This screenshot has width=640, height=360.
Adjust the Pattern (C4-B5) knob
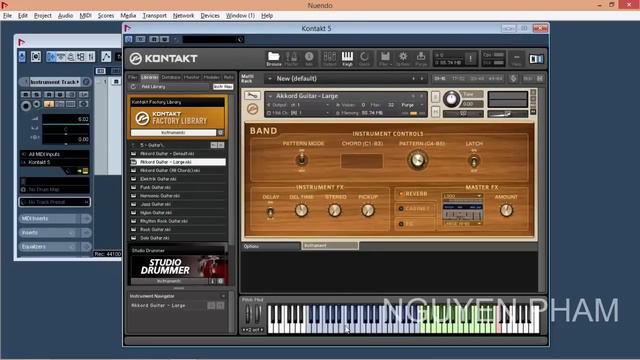point(417,160)
